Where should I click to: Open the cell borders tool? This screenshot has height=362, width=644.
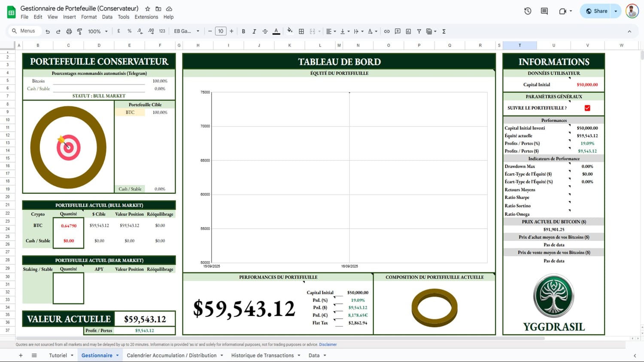click(301, 31)
